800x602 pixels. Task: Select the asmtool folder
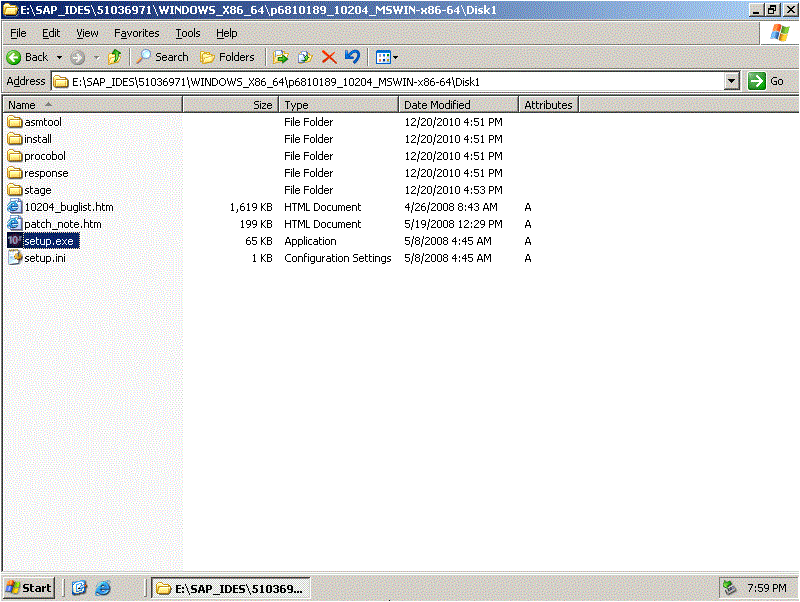[x=42, y=122]
